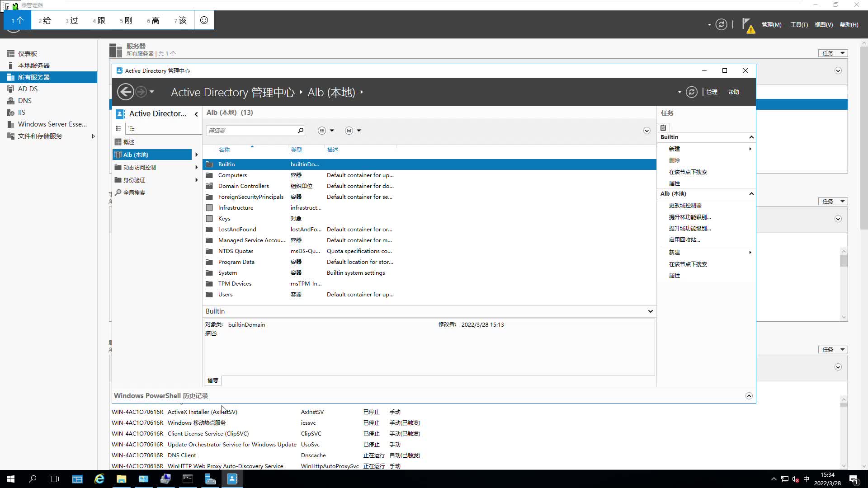This screenshot has height=488, width=868.
Task: Collapse the Builtin details preview pane
Action: 650,311
